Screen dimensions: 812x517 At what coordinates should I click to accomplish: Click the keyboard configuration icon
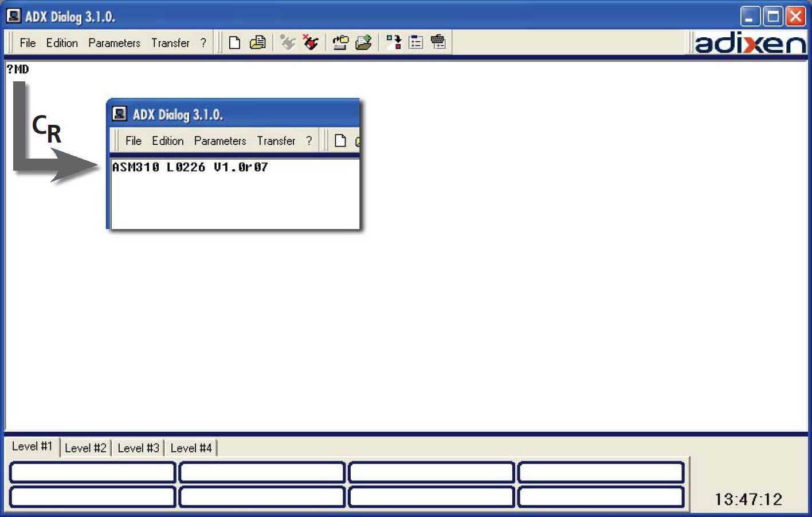click(x=438, y=42)
